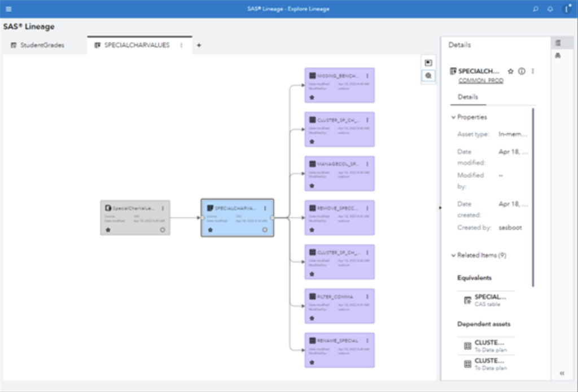Click the circle on the blue SPECIALCHARVA node
Screen dimensions: 578x392
pyautogui.click(x=264, y=230)
